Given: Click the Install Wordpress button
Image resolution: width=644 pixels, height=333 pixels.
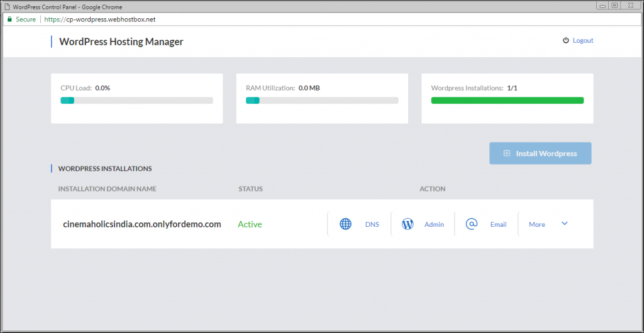Looking at the screenshot, I should [540, 153].
